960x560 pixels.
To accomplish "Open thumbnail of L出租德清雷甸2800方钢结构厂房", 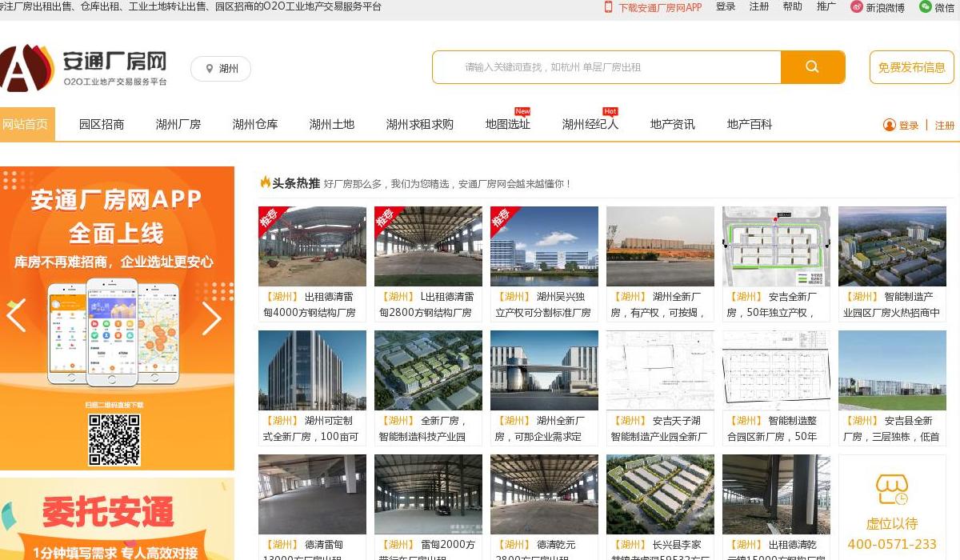I will coord(428,246).
